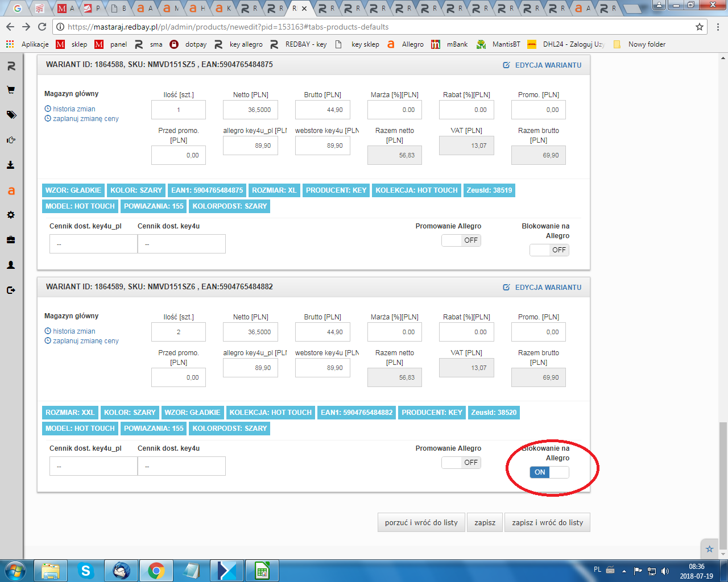Expand Cennik dost. key4u_pl dropdown for second variant
The image size is (728, 582).
pos(93,466)
